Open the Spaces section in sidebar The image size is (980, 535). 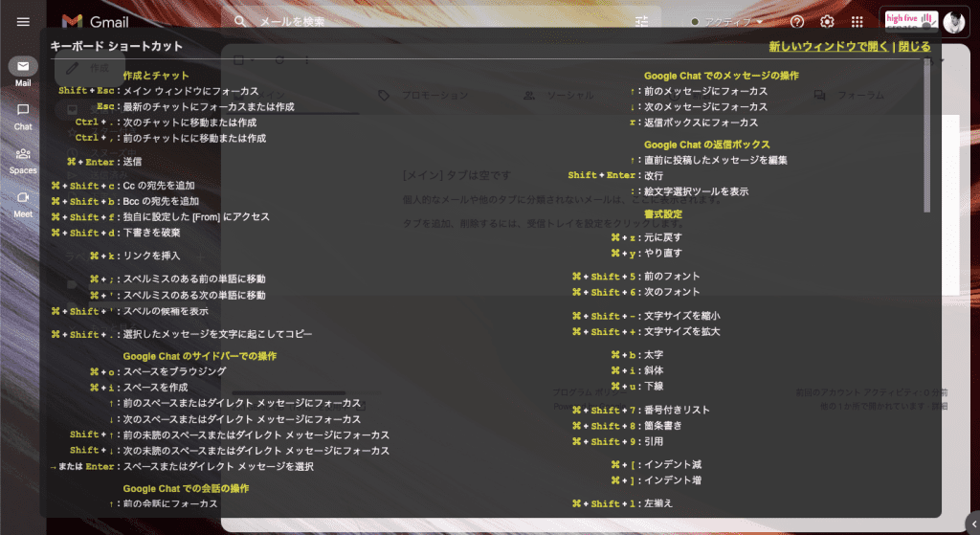point(23,161)
